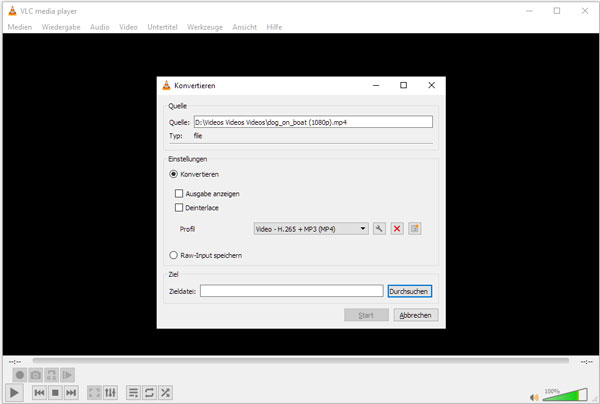
Task: Open the Profil dropdown list
Action: [x=311, y=229]
